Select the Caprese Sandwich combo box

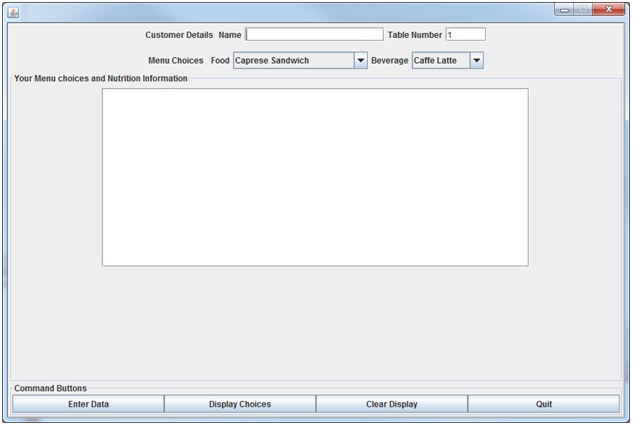tap(300, 61)
